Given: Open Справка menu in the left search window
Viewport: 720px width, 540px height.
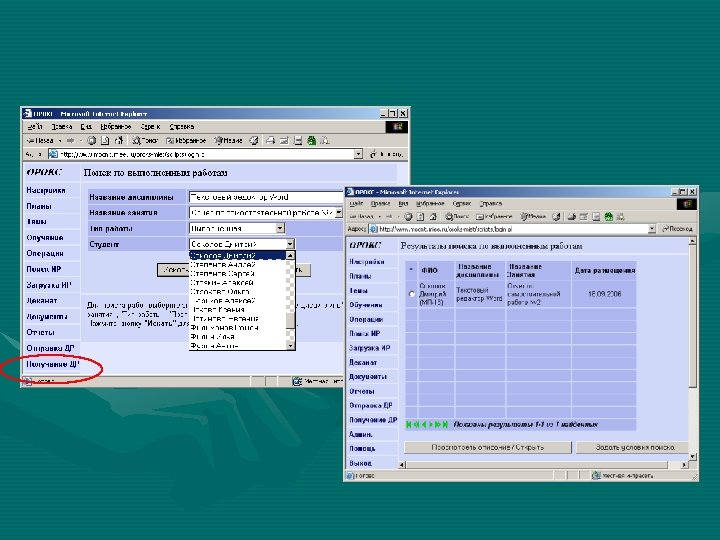Looking at the screenshot, I should pyautogui.click(x=181, y=126).
